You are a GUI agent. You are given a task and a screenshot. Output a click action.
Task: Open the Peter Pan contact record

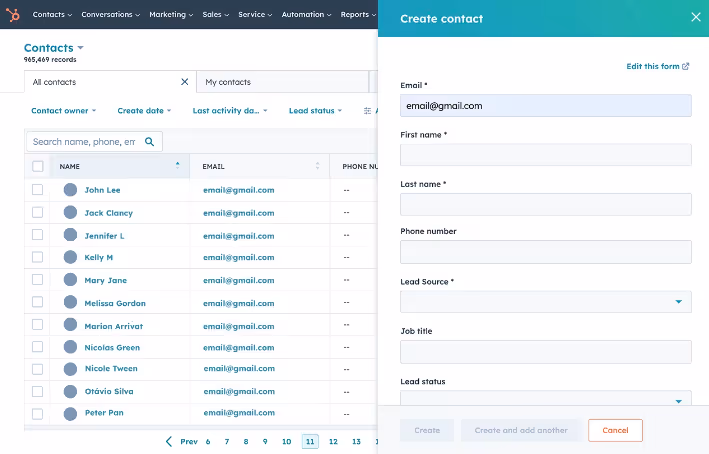104,412
